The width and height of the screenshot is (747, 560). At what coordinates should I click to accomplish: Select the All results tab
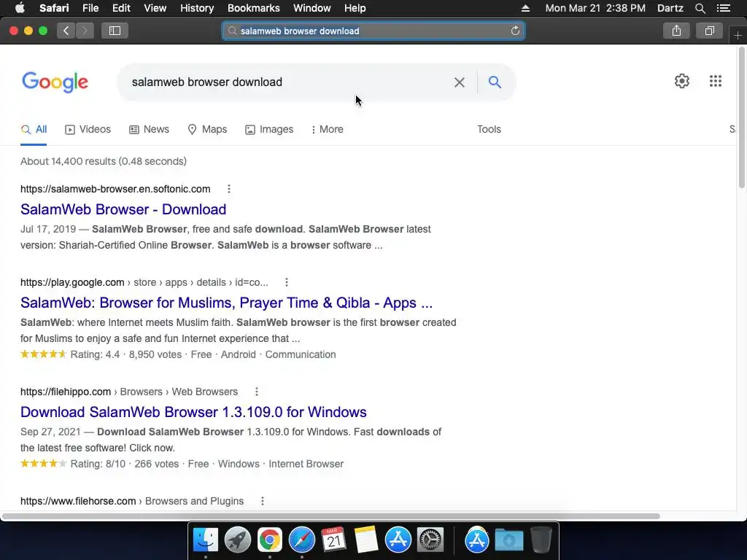[x=34, y=130]
